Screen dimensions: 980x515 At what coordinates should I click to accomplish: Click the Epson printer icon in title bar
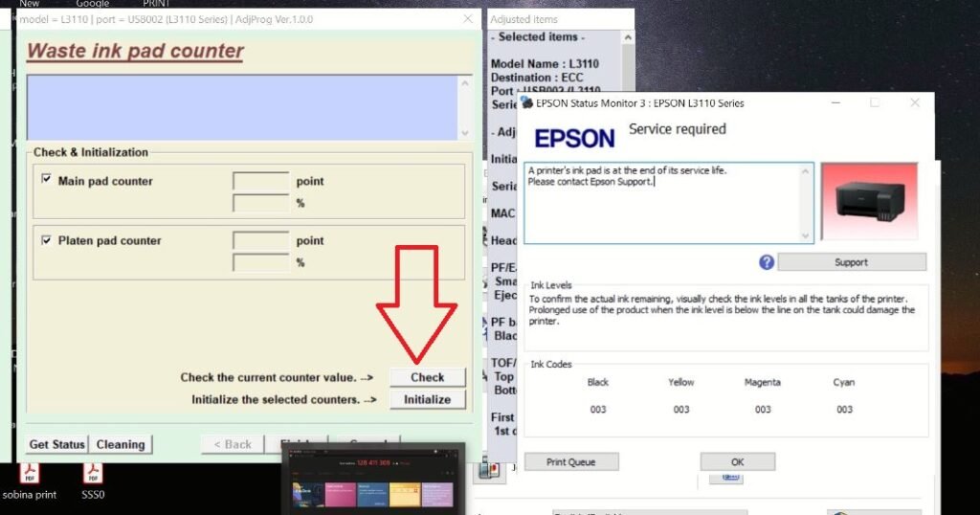[x=526, y=101]
